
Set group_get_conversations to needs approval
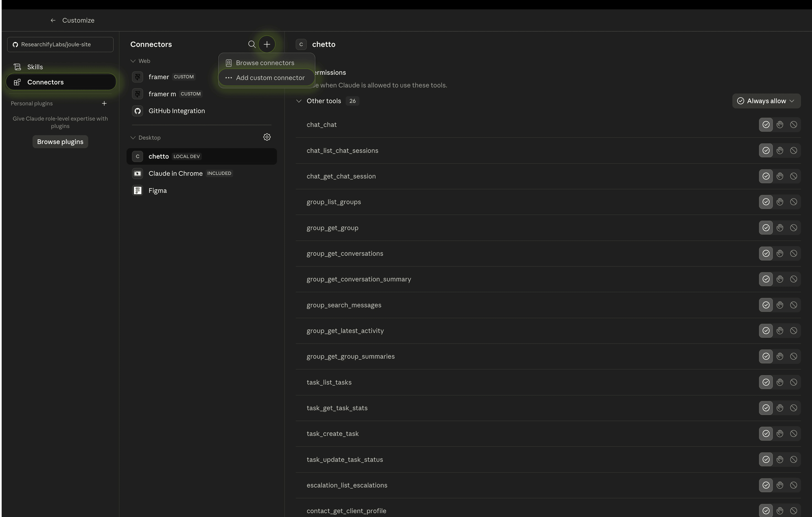coord(780,253)
